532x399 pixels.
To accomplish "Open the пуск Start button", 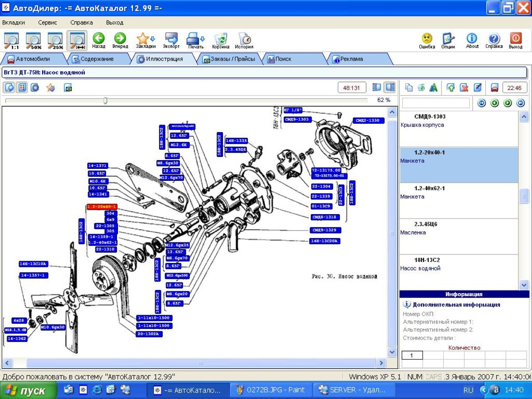I will pyautogui.click(x=29, y=391).
